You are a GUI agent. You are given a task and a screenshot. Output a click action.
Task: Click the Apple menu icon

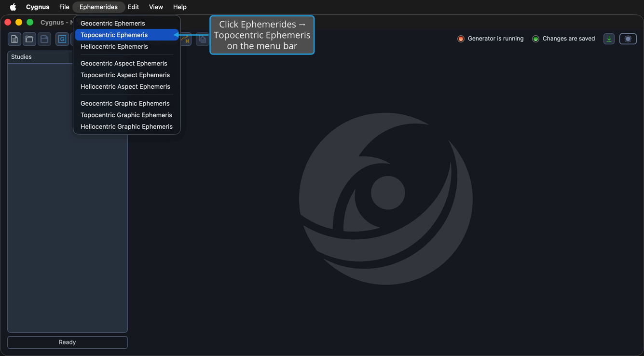coord(13,7)
